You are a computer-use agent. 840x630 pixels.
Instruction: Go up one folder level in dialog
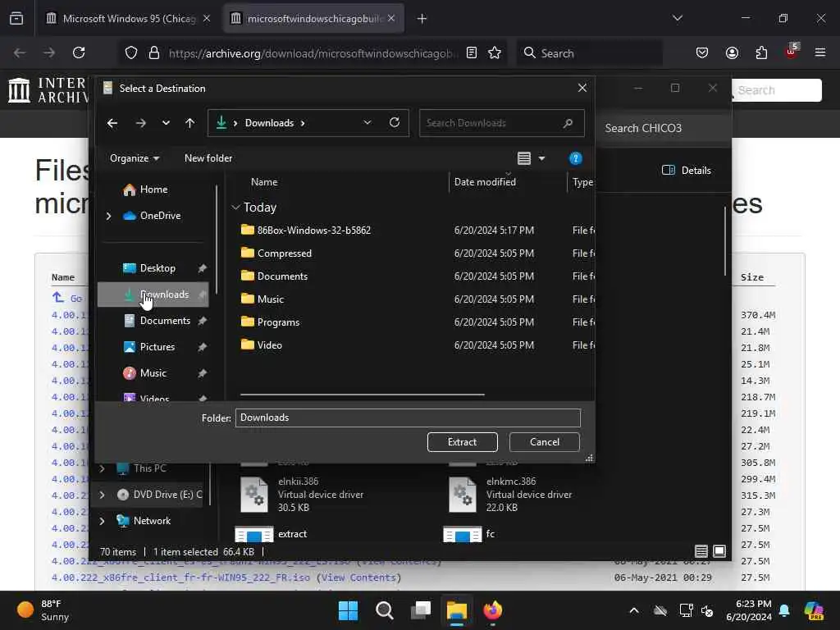coord(189,123)
